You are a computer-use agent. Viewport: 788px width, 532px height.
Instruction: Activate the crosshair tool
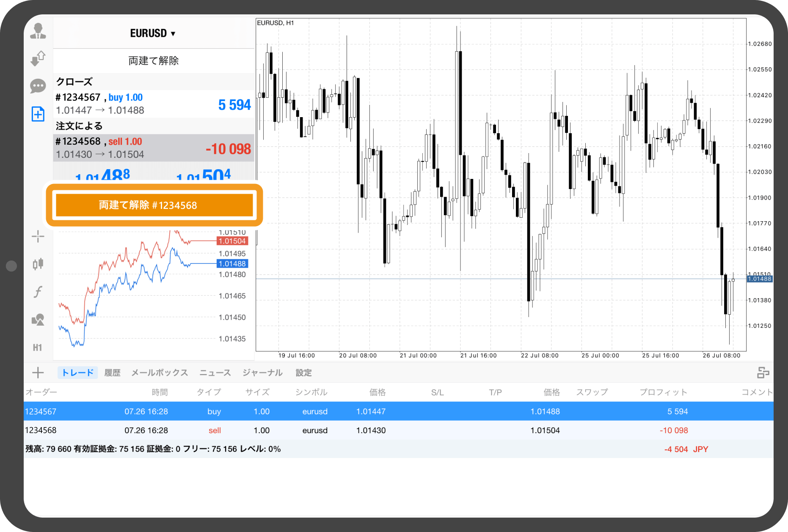pyautogui.click(x=38, y=236)
